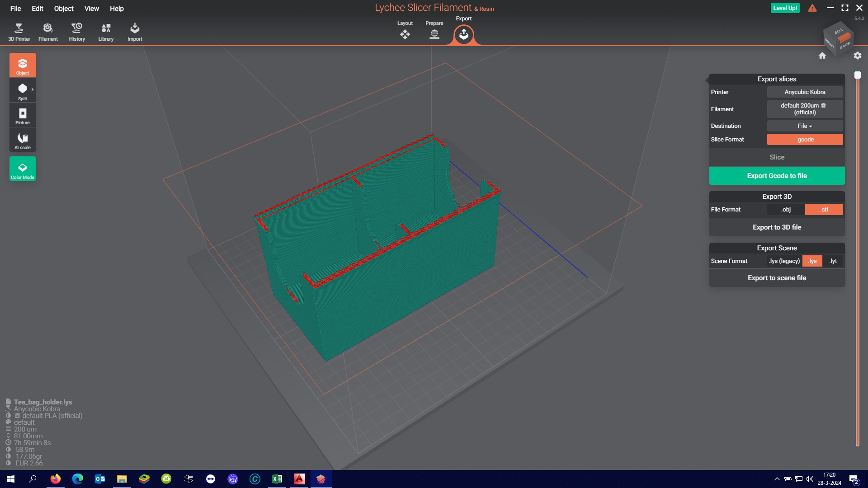868x488 pixels.
Task: Click the Import icon
Action: (135, 32)
